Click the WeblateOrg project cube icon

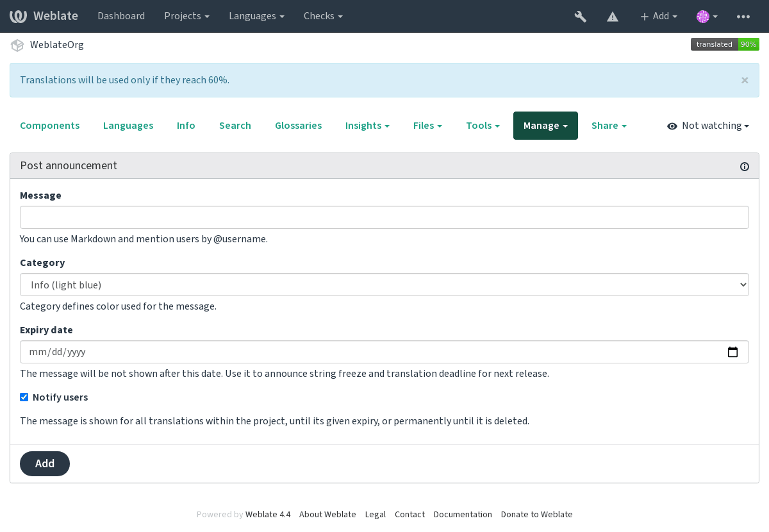(17, 46)
